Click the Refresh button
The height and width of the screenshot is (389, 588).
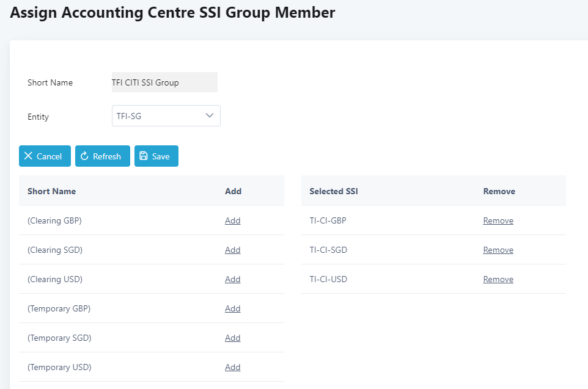[x=102, y=156]
